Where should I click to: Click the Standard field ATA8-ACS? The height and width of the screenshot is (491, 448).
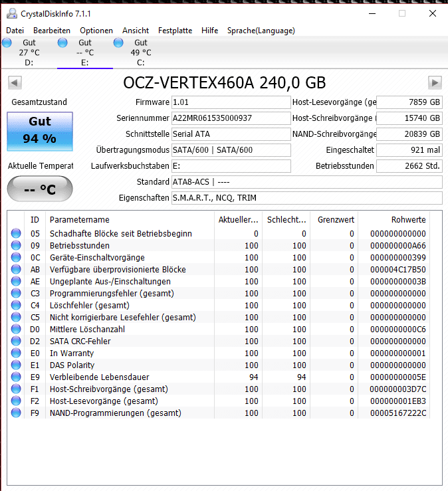(306, 182)
